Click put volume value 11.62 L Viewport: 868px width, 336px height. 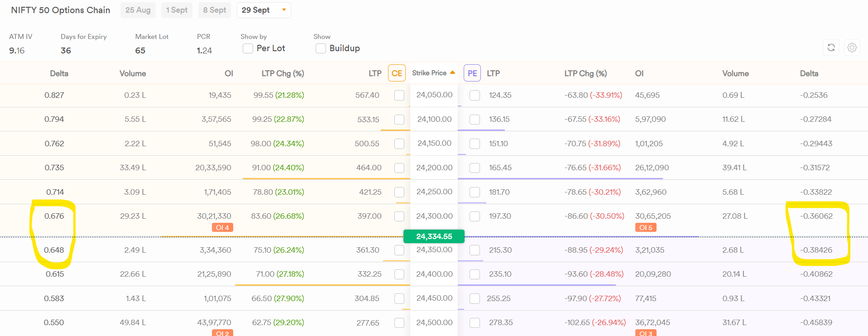[x=734, y=119]
